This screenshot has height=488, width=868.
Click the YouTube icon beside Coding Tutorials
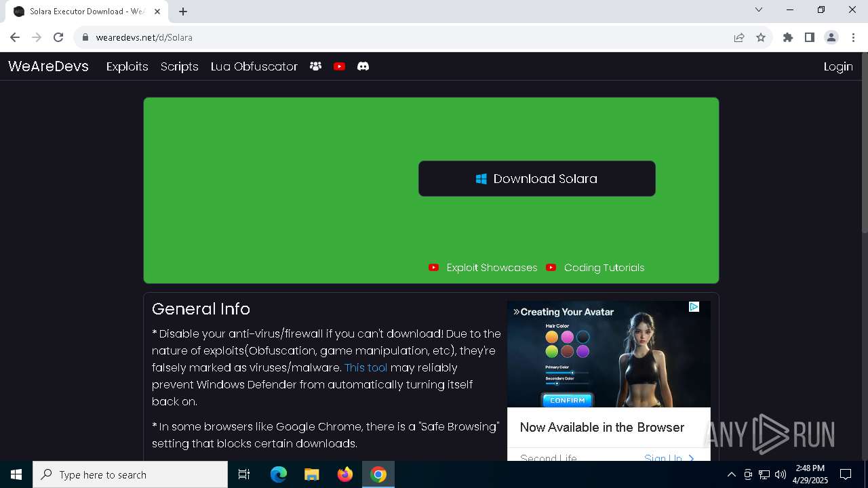(551, 268)
